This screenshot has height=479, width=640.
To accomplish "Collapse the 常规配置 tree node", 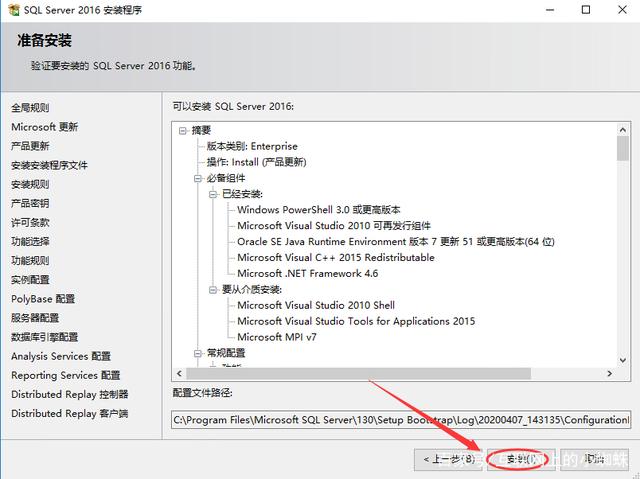I will [x=198, y=353].
